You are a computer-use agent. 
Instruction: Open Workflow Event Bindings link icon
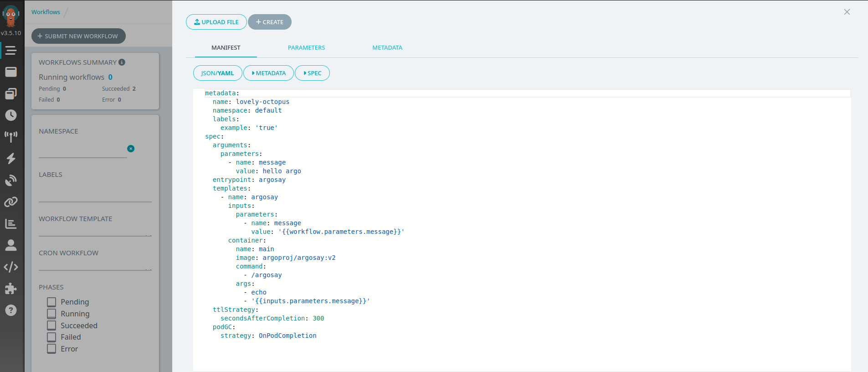point(11,201)
